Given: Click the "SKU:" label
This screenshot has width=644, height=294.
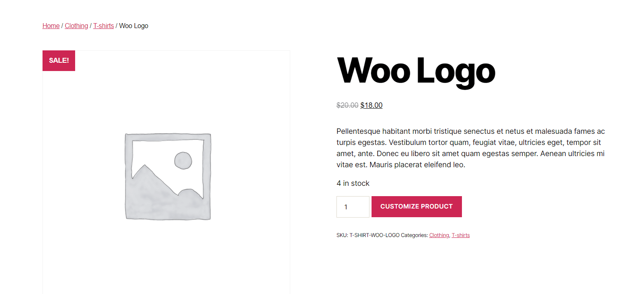Looking at the screenshot, I should click(x=342, y=235).
